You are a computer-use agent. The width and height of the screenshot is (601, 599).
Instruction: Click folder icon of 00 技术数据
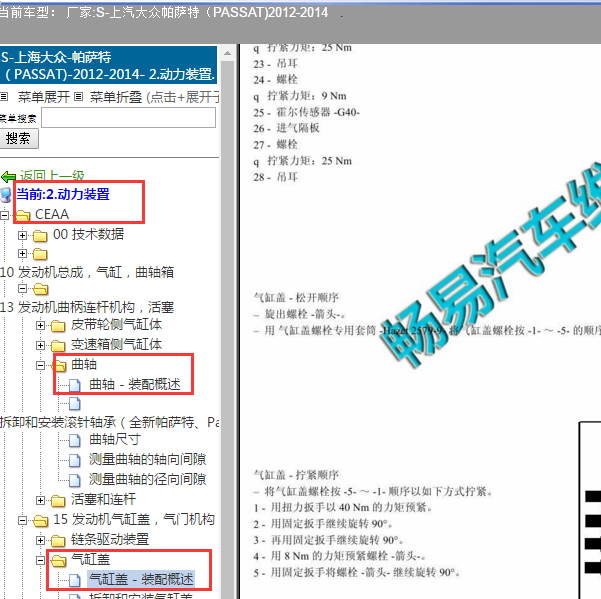point(40,235)
